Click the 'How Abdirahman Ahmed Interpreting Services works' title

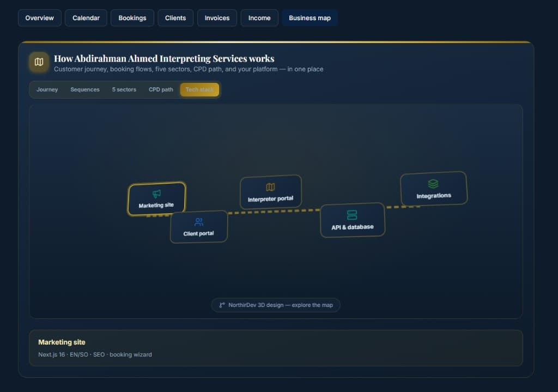164,58
